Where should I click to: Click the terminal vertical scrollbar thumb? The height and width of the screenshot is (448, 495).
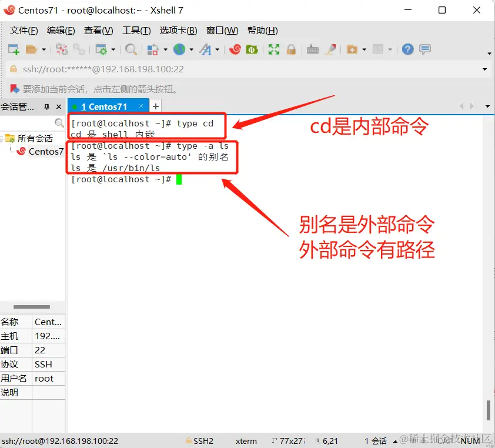coord(489,410)
